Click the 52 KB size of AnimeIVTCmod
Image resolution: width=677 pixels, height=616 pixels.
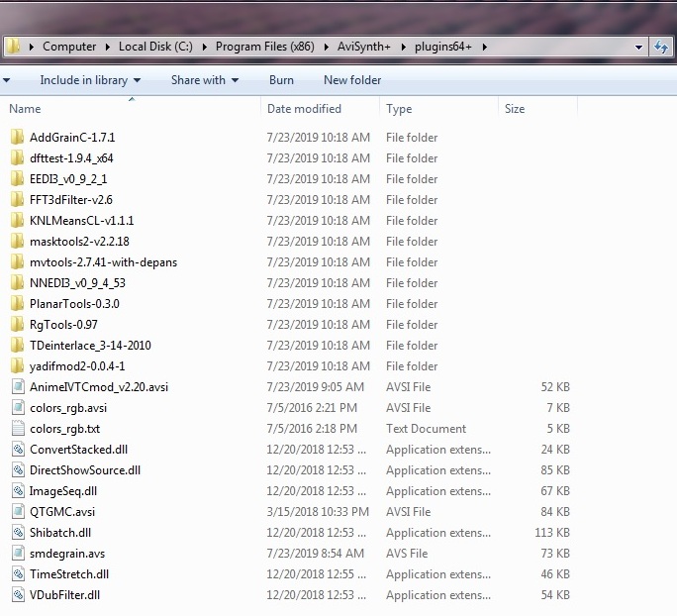coord(555,386)
